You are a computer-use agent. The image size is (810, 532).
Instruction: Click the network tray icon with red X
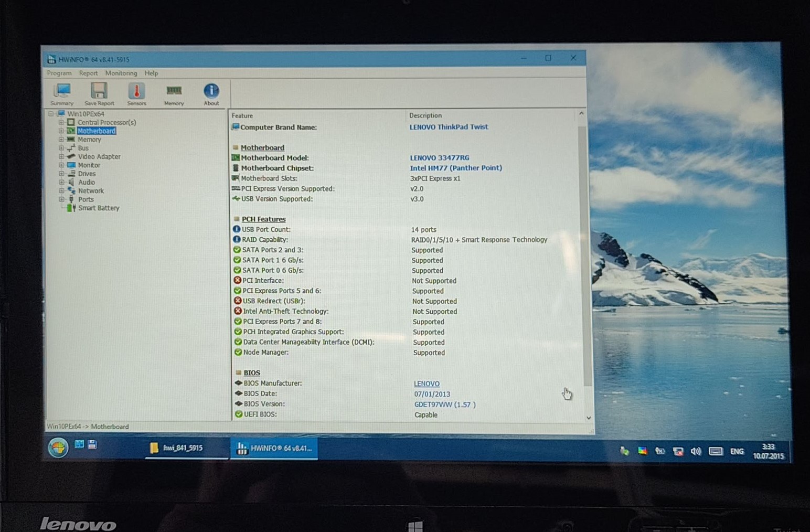click(678, 451)
